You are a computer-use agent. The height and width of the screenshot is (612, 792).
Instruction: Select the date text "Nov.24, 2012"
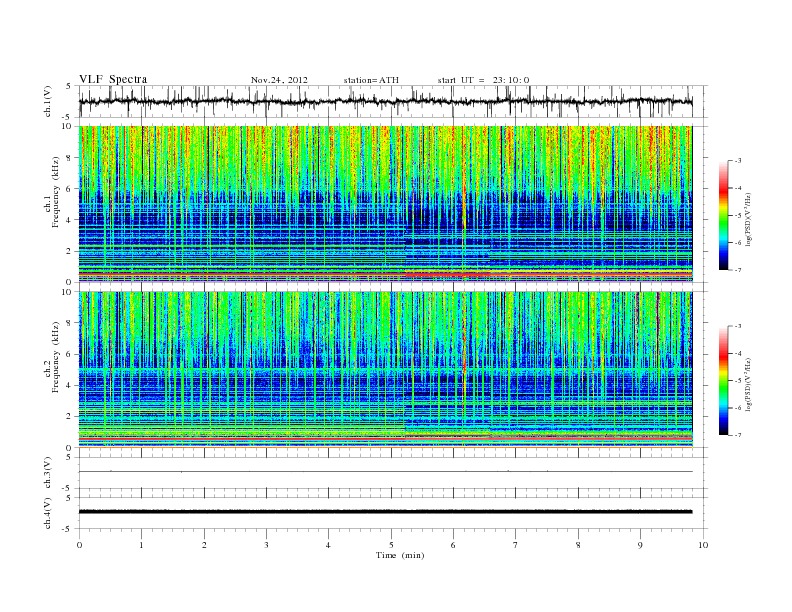(279, 80)
